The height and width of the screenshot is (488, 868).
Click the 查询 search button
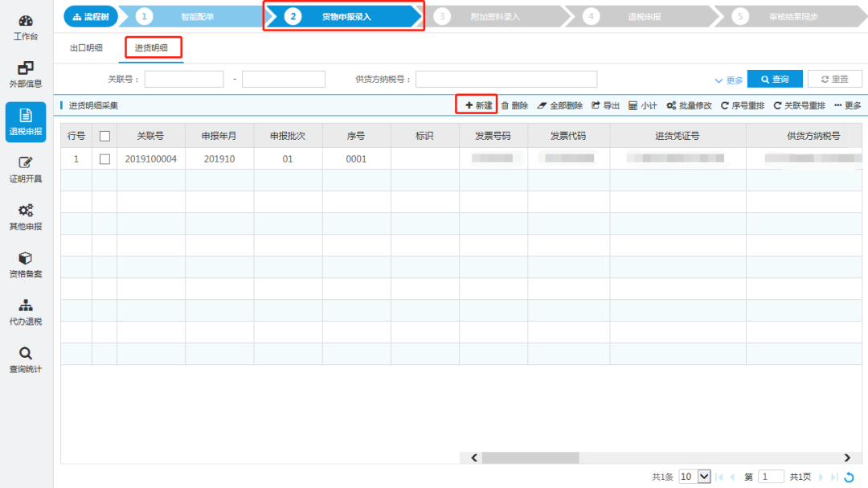click(x=775, y=80)
